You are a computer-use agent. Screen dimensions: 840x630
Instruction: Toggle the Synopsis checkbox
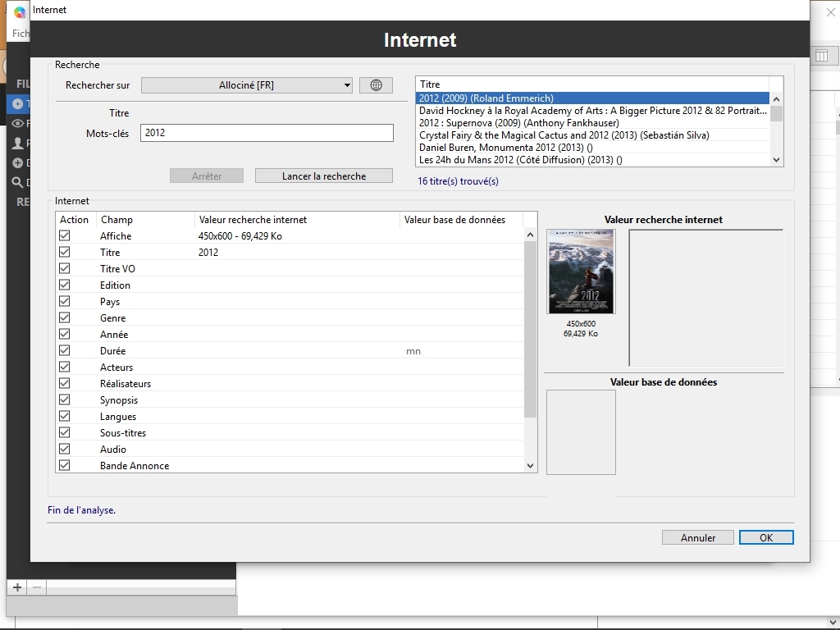point(64,399)
